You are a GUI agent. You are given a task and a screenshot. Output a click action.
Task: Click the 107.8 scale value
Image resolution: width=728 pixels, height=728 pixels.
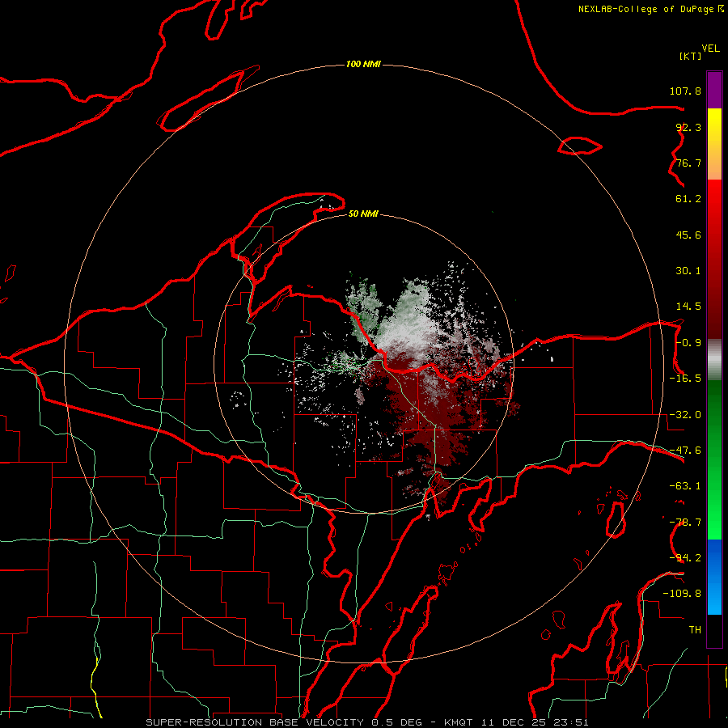tap(685, 91)
